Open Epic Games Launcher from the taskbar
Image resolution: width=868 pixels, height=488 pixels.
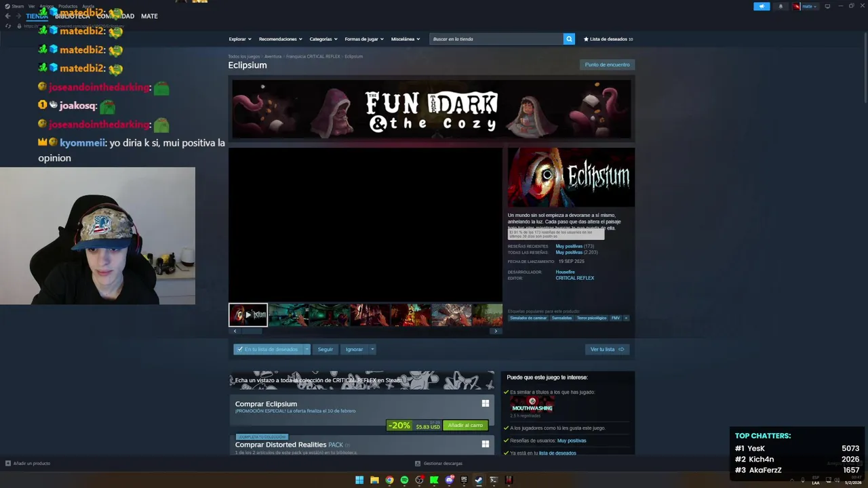(x=464, y=480)
